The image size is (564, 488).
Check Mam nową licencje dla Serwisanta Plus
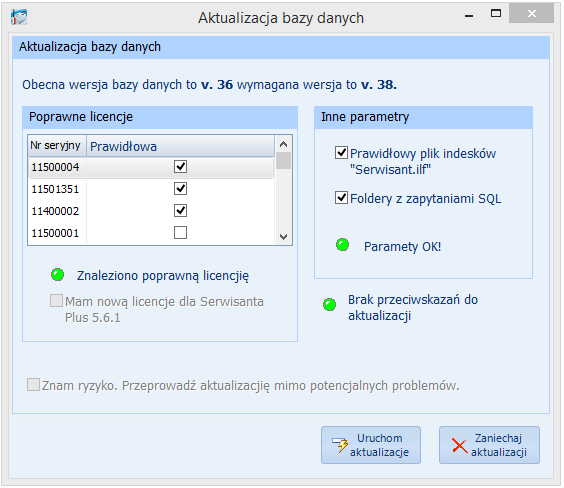[56, 301]
